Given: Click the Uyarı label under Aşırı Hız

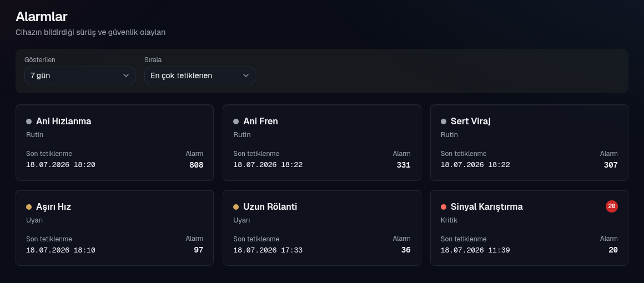Looking at the screenshot, I should (x=34, y=220).
